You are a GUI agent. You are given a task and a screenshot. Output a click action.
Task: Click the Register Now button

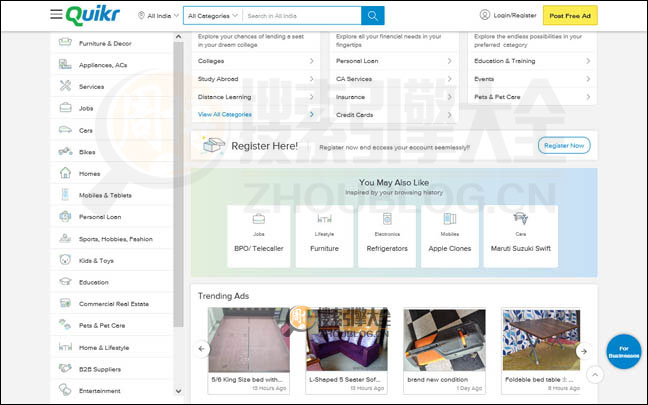tap(564, 145)
